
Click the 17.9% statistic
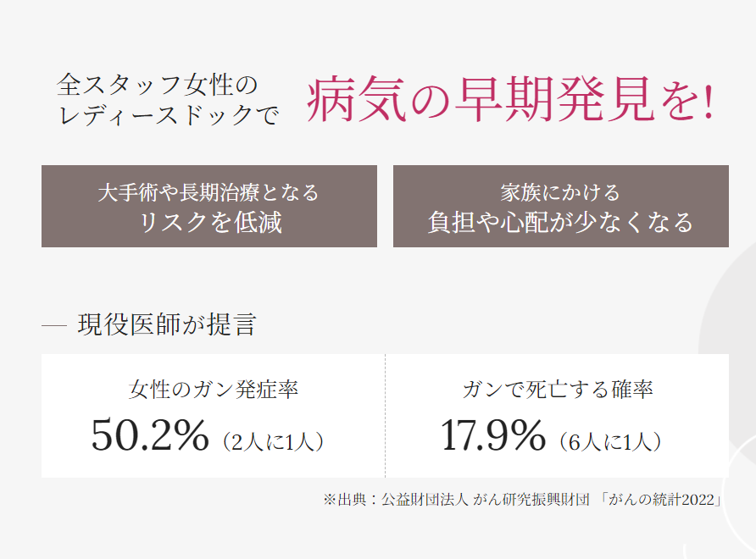pyautogui.click(x=492, y=435)
